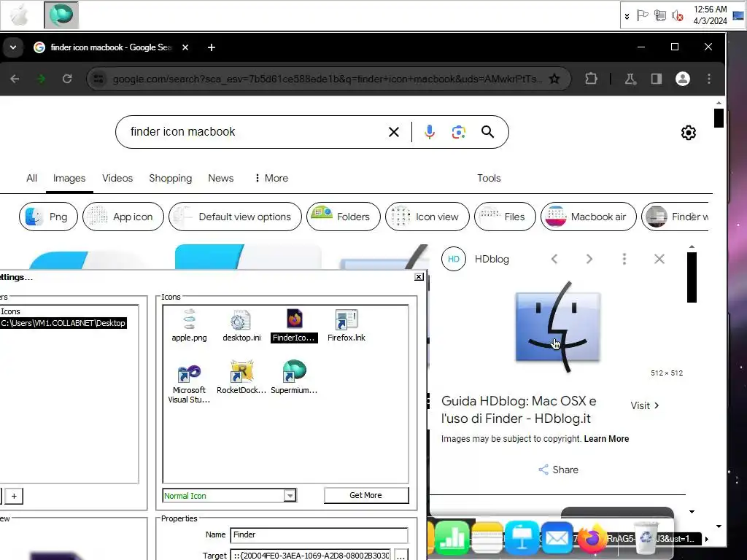
Task: Switch to the All results tab
Action: click(x=31, y=178)
